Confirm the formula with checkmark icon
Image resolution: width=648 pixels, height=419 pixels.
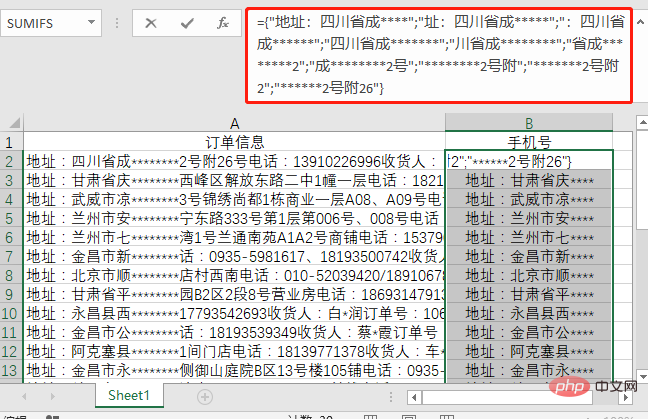pyautogui.click(x=187, y=23)
